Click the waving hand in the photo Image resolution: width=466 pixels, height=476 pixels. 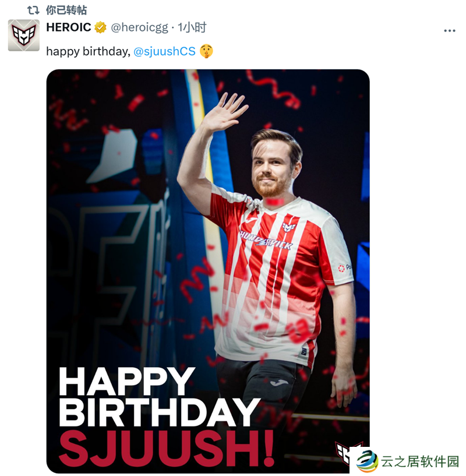[x=225, y=112]
